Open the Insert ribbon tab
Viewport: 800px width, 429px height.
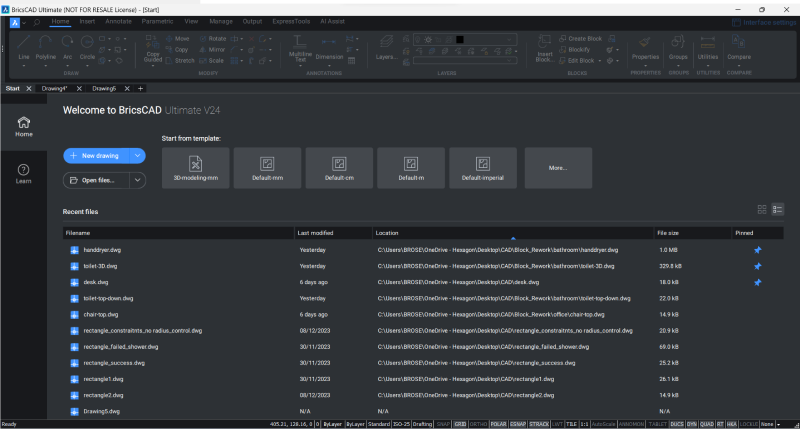tap(87, 21)
